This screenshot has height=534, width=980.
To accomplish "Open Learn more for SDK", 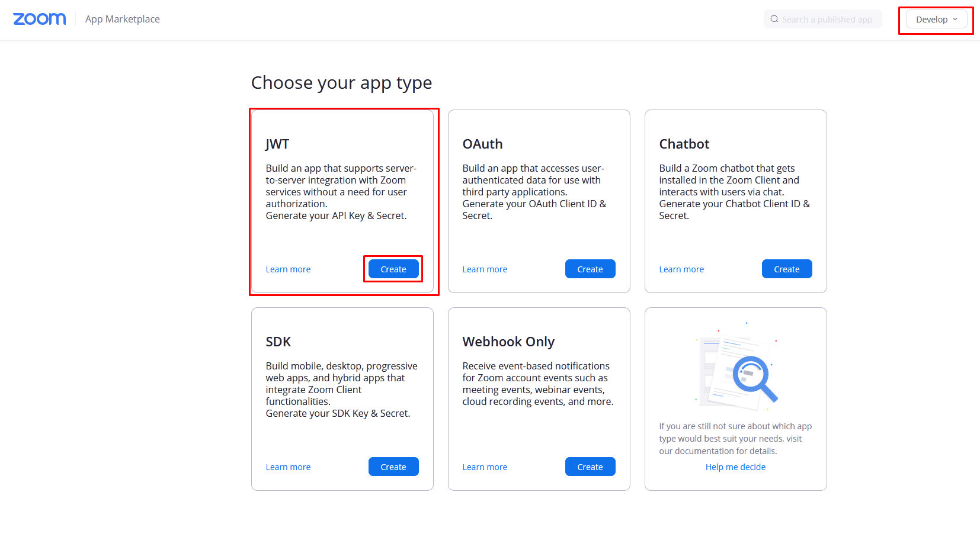I will [x=288, y=467].
